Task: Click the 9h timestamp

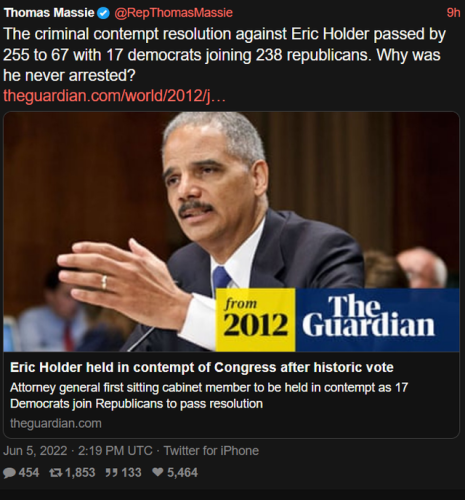Action: (x=453, y=13)
